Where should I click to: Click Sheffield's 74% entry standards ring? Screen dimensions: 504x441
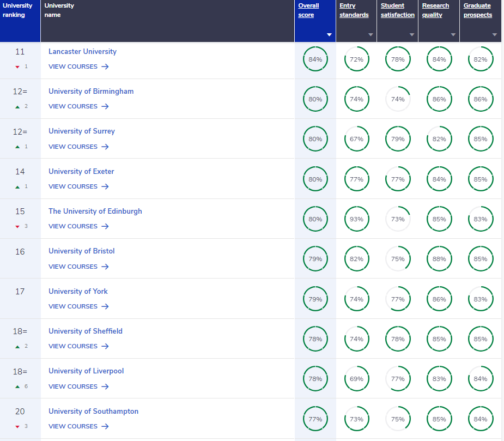(x=356, y=339)
